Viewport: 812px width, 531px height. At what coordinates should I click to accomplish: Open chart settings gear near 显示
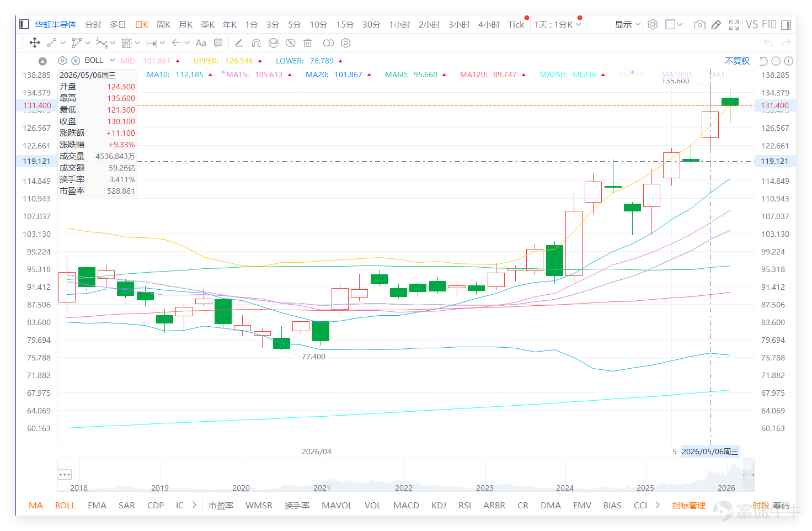click(653, 24)
